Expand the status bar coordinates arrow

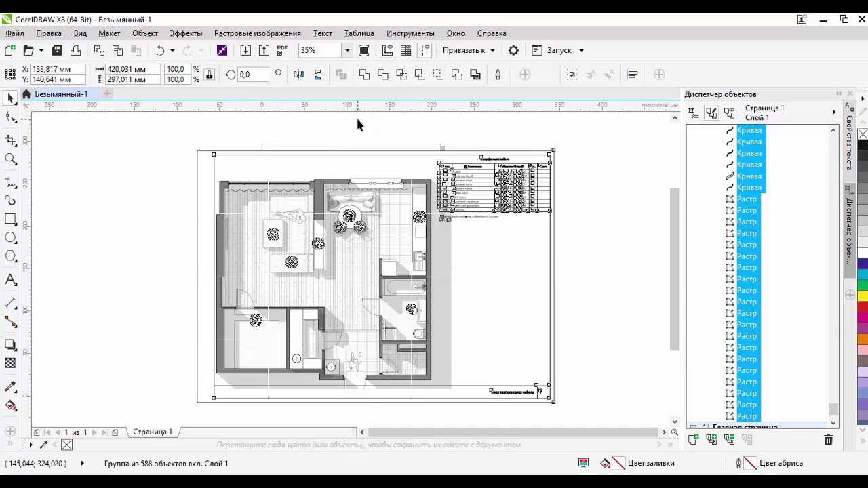click(x=82, y=464)
